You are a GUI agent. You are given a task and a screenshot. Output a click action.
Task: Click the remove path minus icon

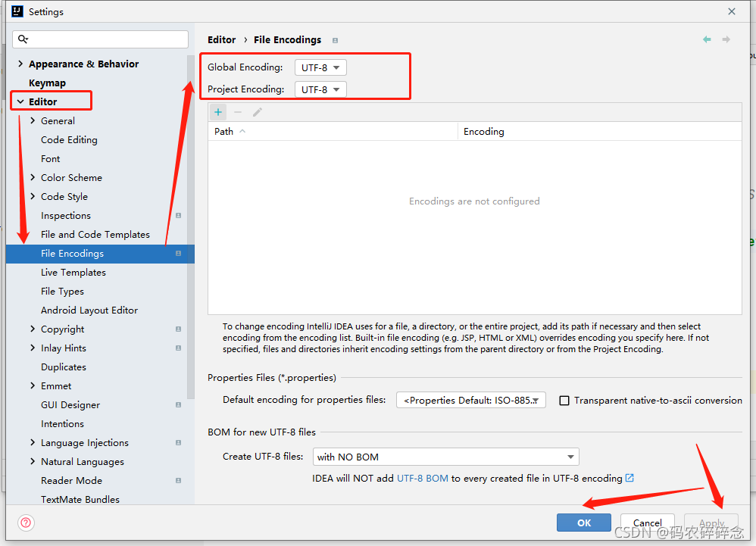click(x=238, y=112)
